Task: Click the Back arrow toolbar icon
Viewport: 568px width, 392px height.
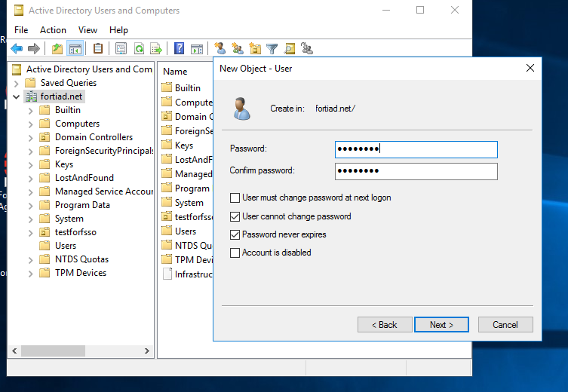Action: 17,49
